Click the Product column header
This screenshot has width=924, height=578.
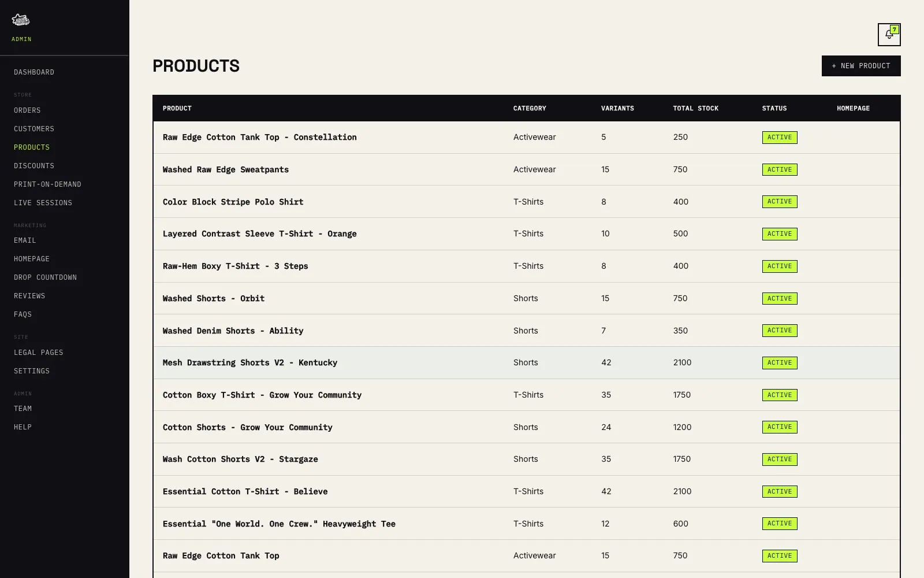(177, 109)
